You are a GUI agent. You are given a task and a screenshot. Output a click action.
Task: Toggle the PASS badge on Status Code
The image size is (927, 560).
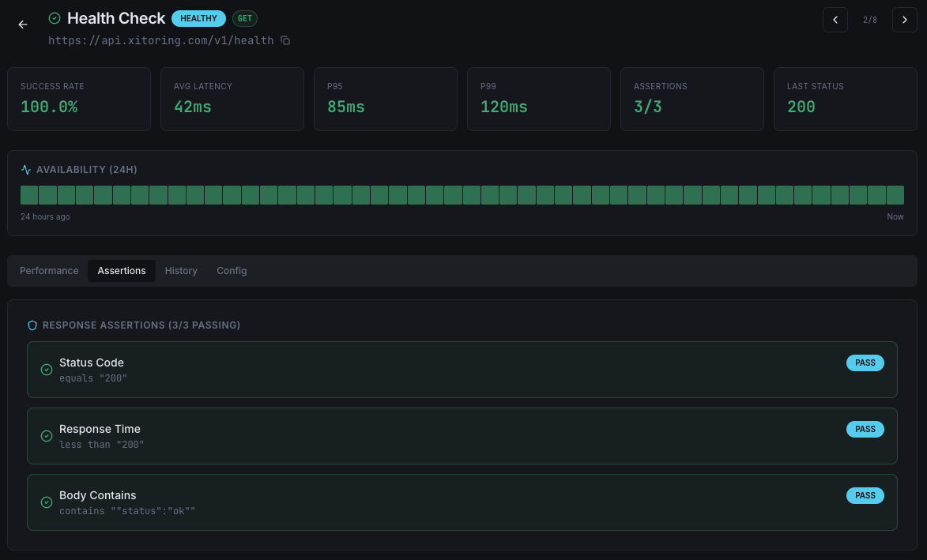point(865,363)
